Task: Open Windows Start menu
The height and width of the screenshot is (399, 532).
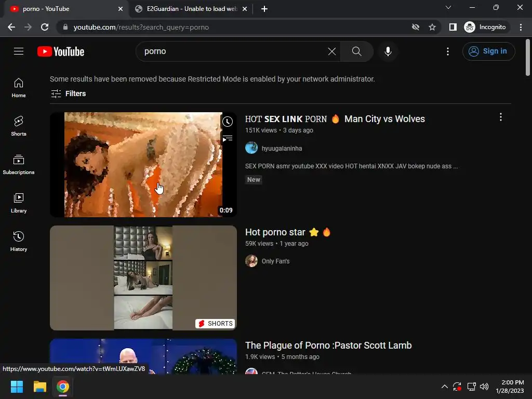Action: click(17, 387)
